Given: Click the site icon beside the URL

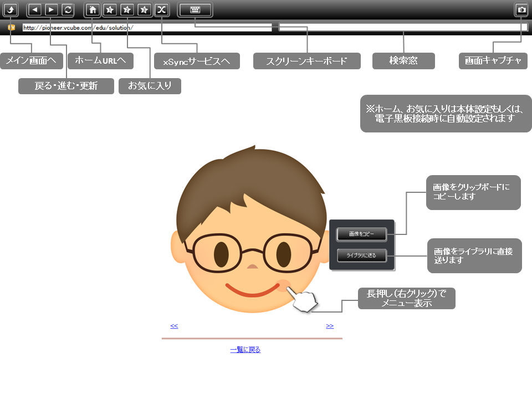Looking at the screenshot, I should [11, 27].
